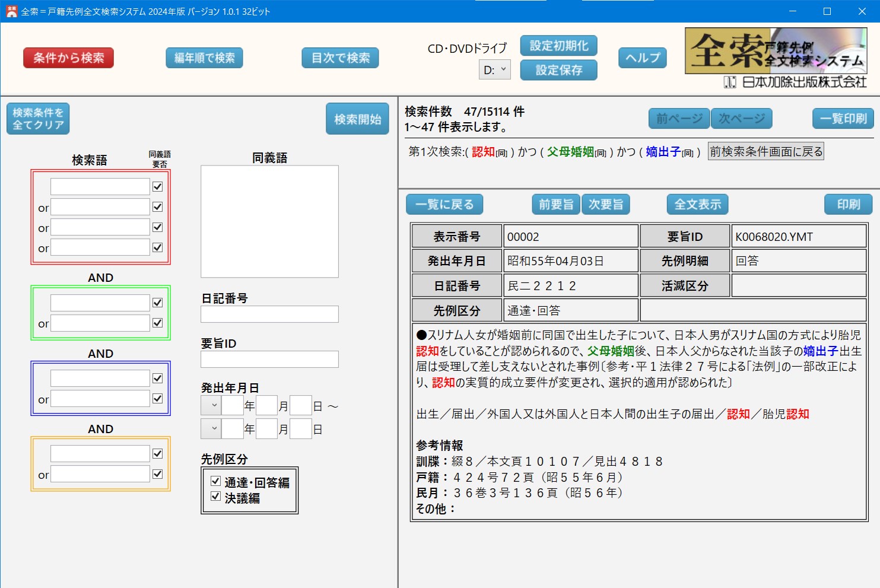Uncheck synonym box for first red search term
Image resolution: width=880 pixels, height=588 pixels.
[158, 187]
